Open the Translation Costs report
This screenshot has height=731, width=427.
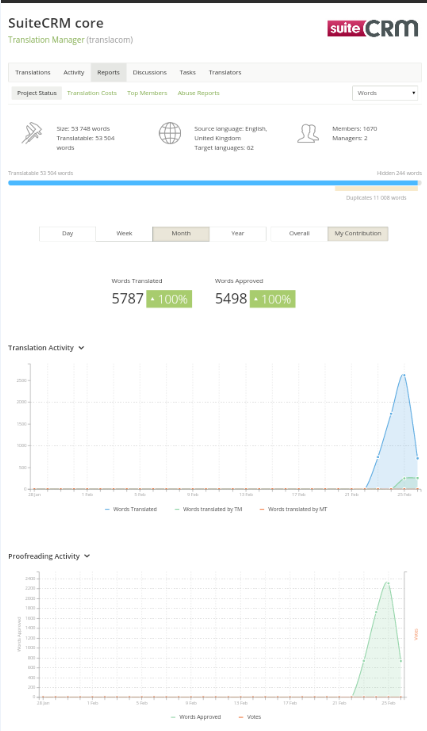(92, 93)
